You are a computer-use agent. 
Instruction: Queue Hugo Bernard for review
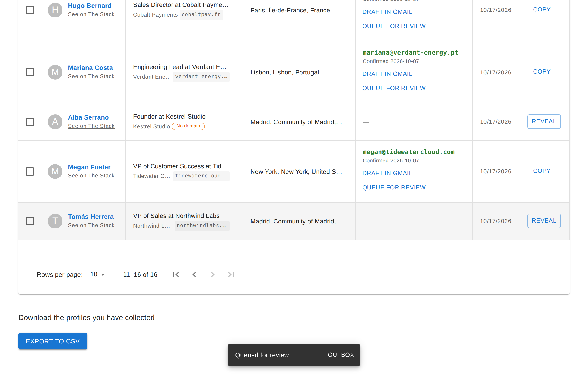click(394, 26)
